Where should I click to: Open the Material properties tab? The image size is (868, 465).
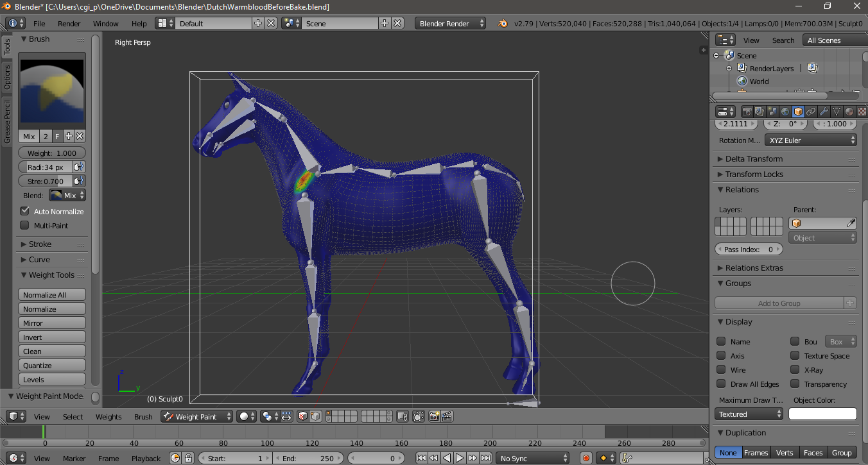coord(849,111)
